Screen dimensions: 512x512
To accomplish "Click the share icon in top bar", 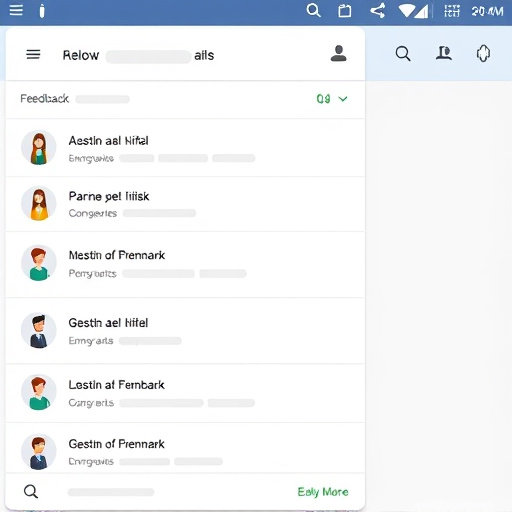I will [x=378, y=11].
